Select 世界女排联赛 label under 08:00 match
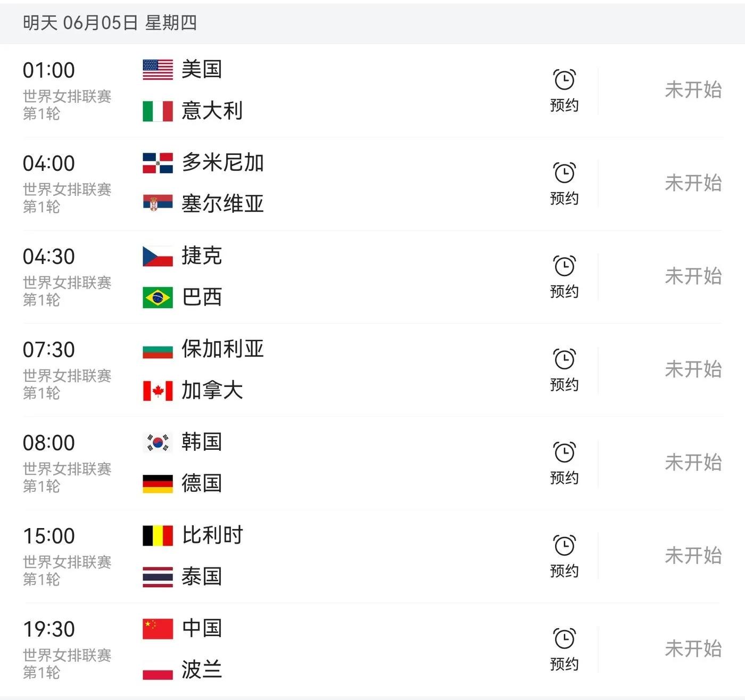Image resolution: width=745 pixels, height=700 pixels. pyautogui.click(x=67, y=469)
